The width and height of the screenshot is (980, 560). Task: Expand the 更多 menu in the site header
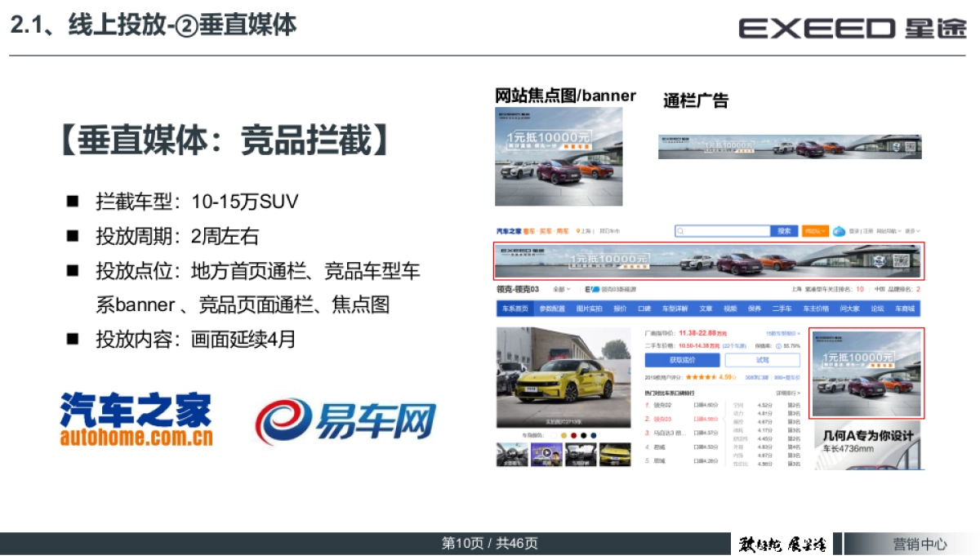click(x=911, y=231)
